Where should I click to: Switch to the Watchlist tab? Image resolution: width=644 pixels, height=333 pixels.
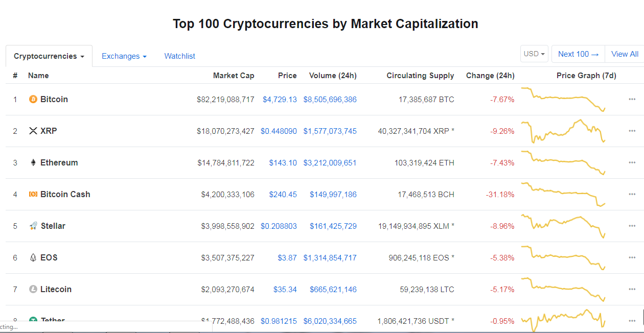pyautogui.click(x=179, y=56)
